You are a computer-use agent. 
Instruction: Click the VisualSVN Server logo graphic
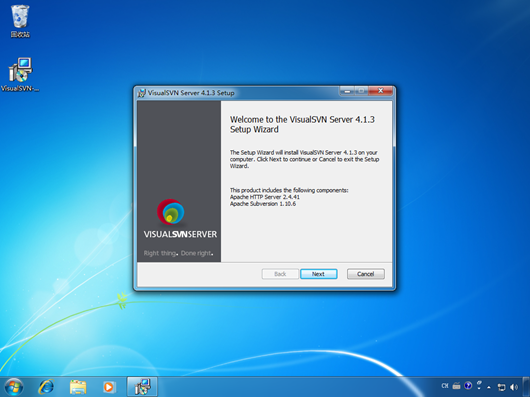170,212
